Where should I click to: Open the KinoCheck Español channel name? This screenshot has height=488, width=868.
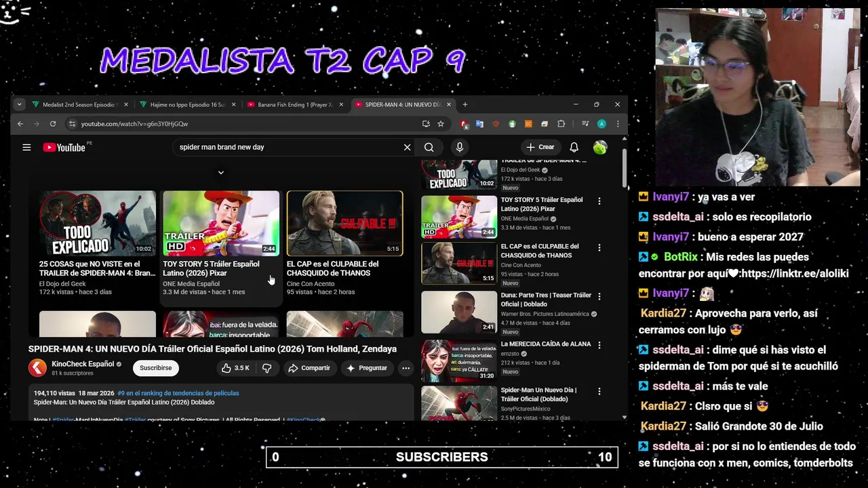pos(83,364)
